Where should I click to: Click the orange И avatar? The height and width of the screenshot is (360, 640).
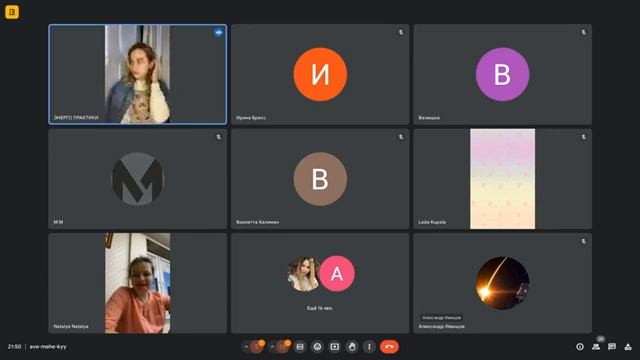[x=320, y=74]
